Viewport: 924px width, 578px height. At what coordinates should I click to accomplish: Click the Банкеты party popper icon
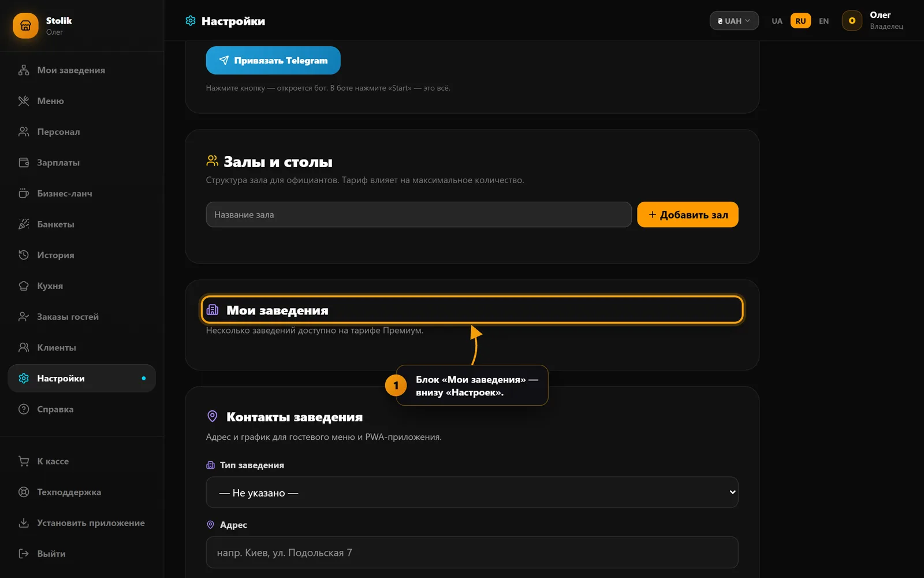(x=24, y=224)
